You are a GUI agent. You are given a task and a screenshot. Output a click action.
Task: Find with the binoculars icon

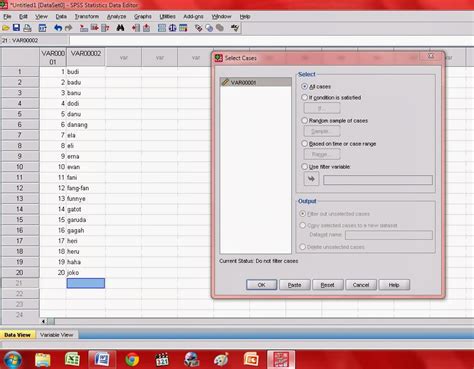coord(120,28)
